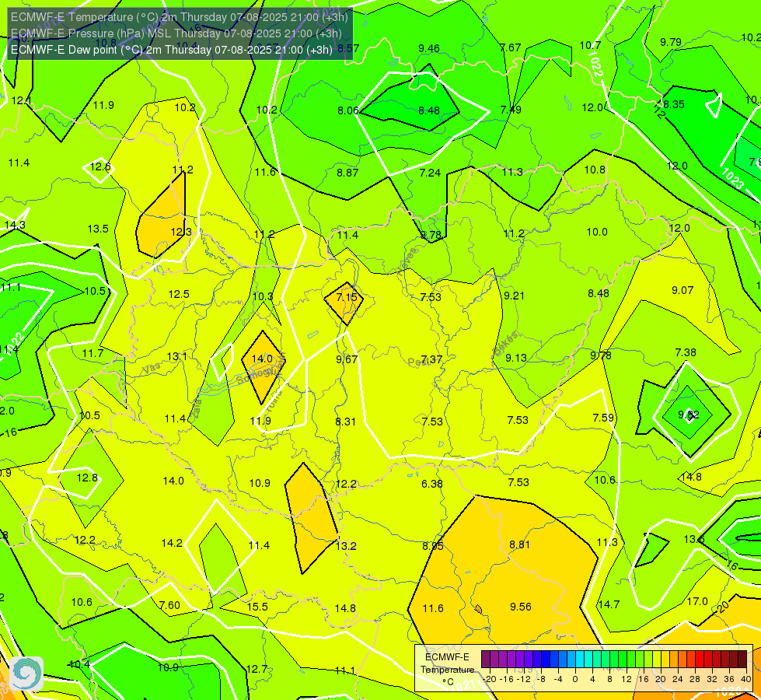Viewport: 761px width, 700px height.
Task: Click the 9.21 dew point value
Action: tap(514, 296)
